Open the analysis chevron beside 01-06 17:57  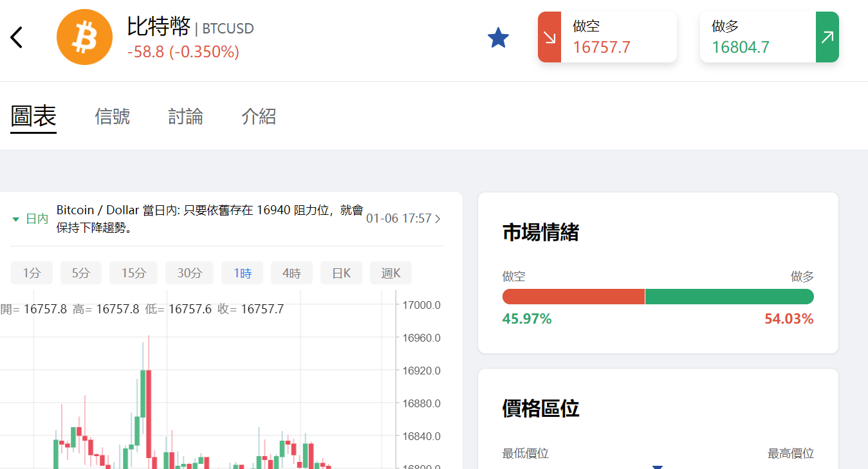(438, 219)
